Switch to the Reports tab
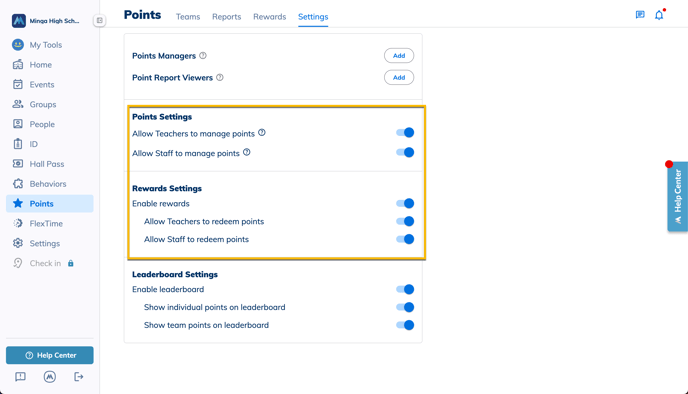The width and height of the screenshot is (688, 394). click(x=226, y=17)
